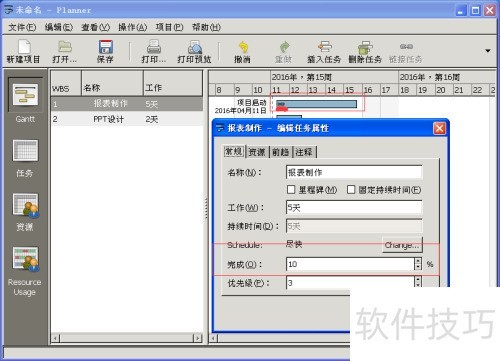The image size is (500, 361).
Task: Select the 常规 tab in dialog
Action: pos(234,152)
